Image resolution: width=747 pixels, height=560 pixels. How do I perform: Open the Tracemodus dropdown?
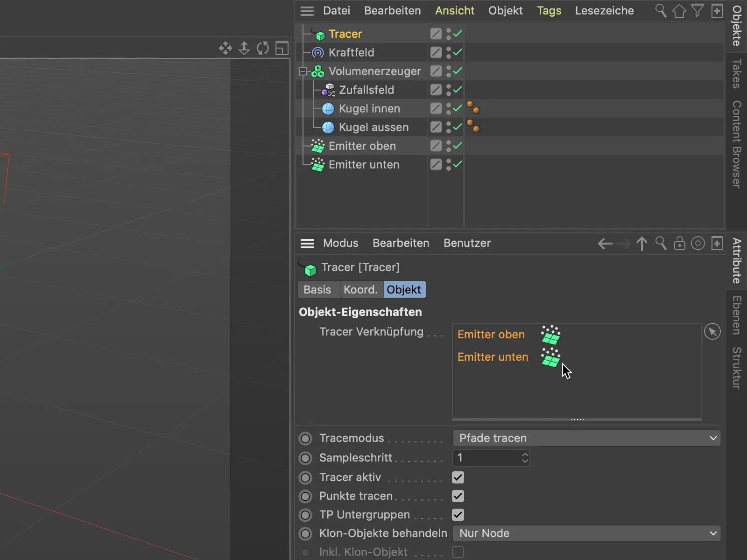(586, 438)
